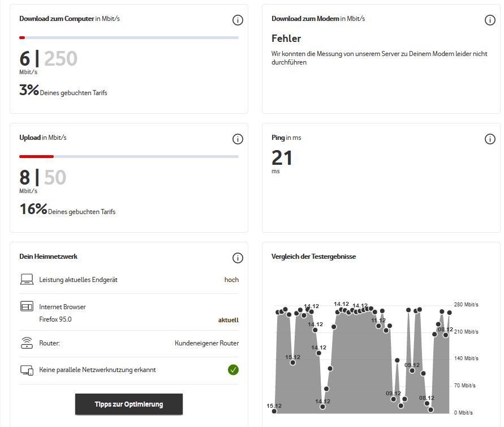Click the download speed progress bar
Image resolution: width=504 pixels, height=427 pixels.
[129, 37]
